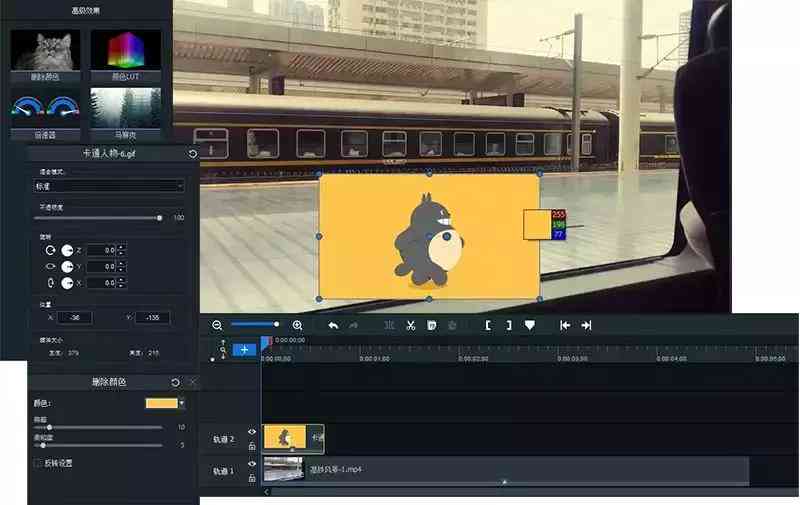The height and width of the screenshot is (505, 800).
Task: Adjust X rotation dial
Action: pos(67,283)
